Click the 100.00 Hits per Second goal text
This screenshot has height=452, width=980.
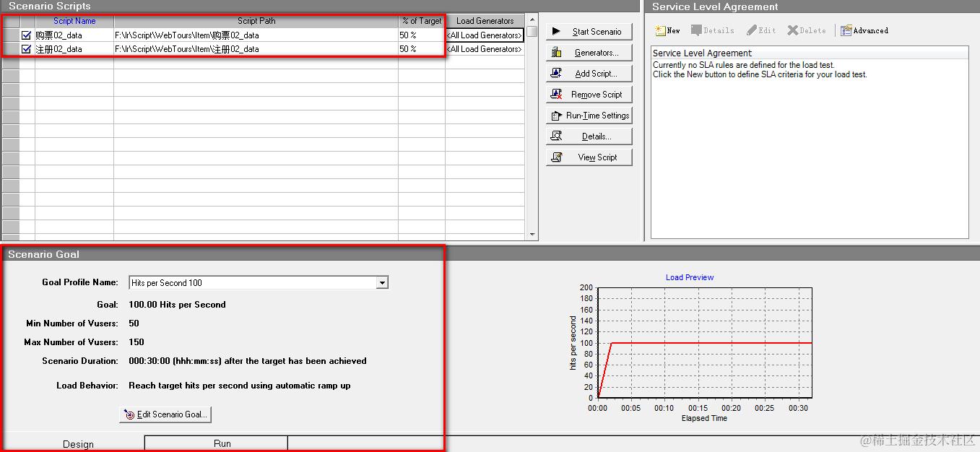pyautogui.click(x=177, y=305)
